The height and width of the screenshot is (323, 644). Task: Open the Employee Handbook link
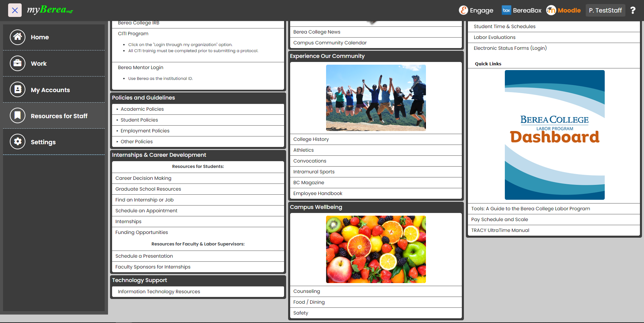click(318, 193)
